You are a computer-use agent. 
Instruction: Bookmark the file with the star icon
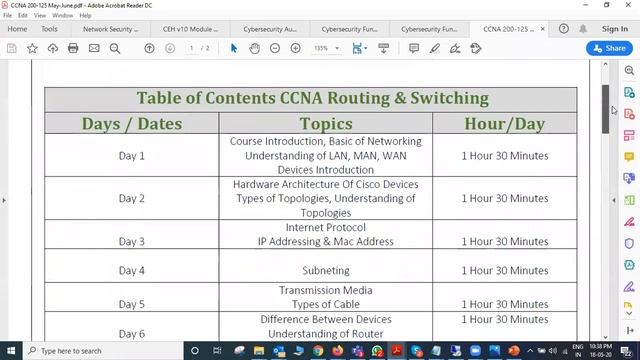(x=32, y=48)
